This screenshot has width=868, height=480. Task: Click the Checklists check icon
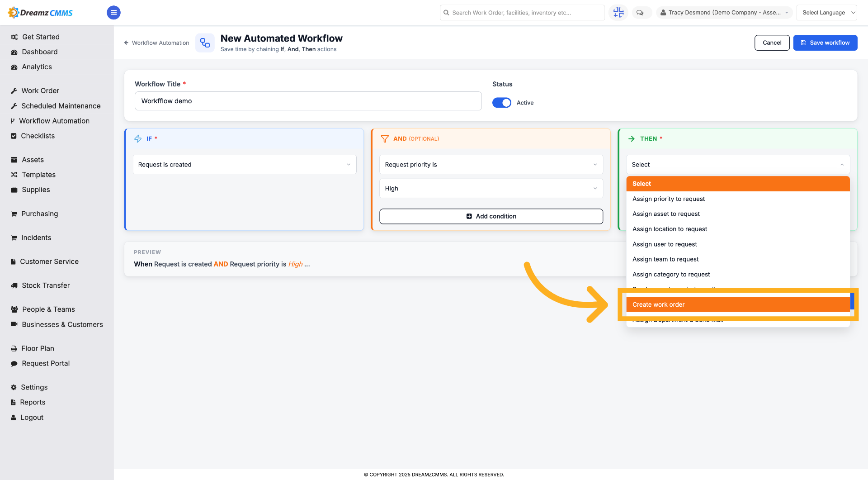click(x=14, y=136)
